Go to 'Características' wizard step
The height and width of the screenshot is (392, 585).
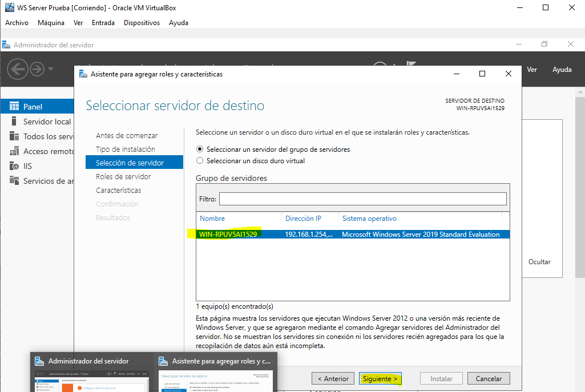coord(118,190)
